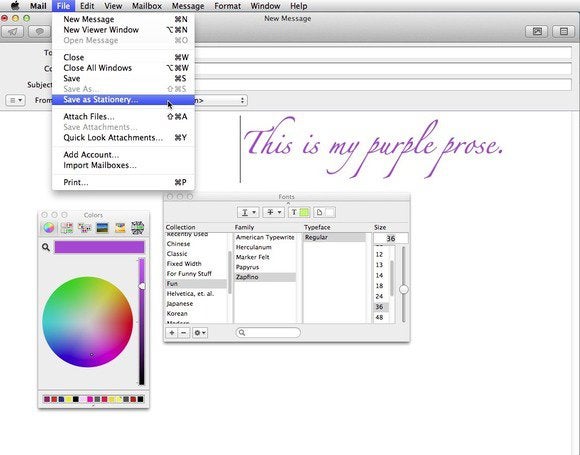Select the navy blue saved swatch
The image size is (580, 455).
(61, 399)
